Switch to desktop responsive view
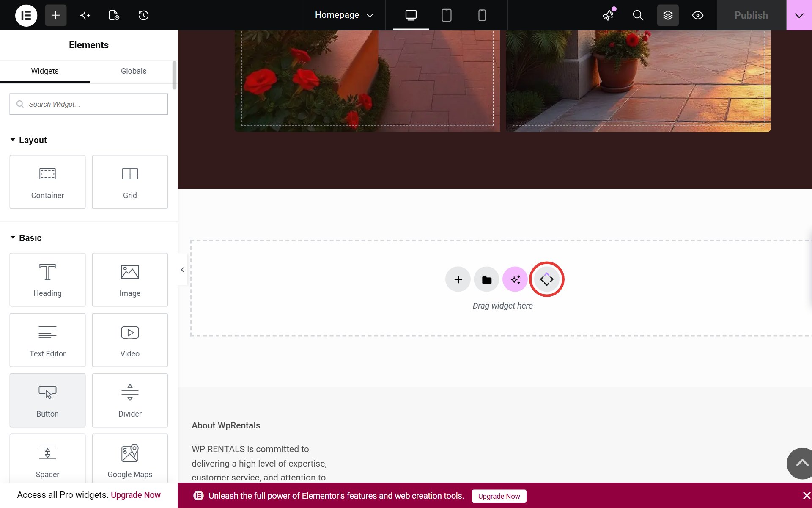 pyautogui.click(x=411, y=15)
